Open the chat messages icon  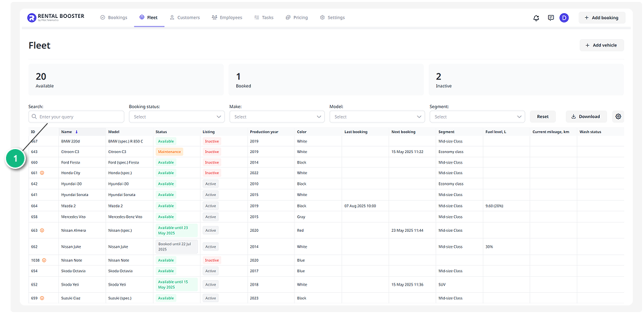(x=551, y=18)
